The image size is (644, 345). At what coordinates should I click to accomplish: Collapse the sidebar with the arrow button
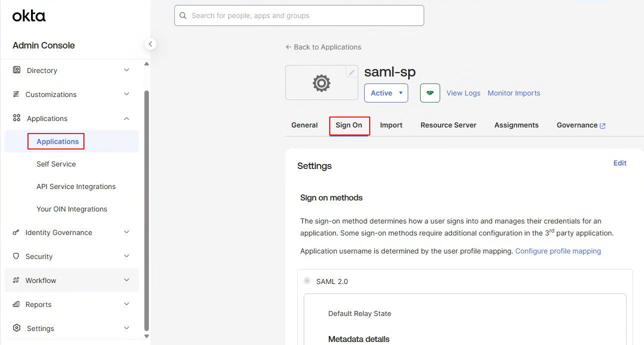150,44
